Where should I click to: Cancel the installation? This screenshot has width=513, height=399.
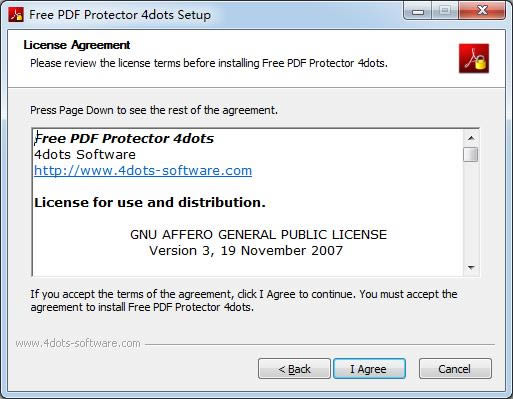[x=455, y=369]
